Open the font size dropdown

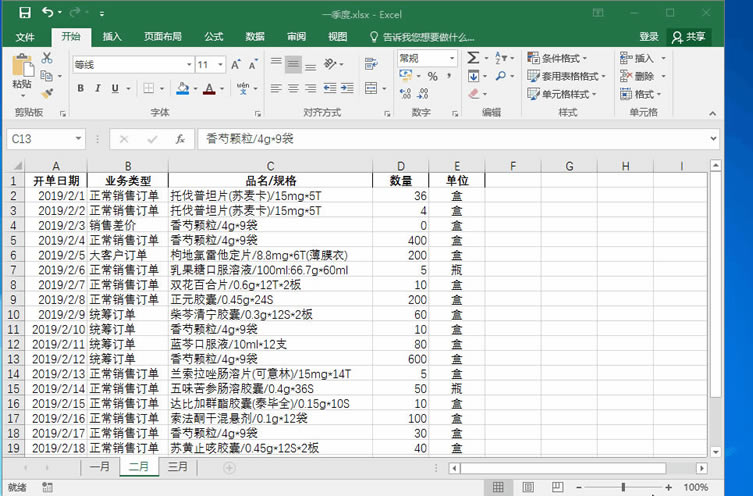[x=220, y=64]
